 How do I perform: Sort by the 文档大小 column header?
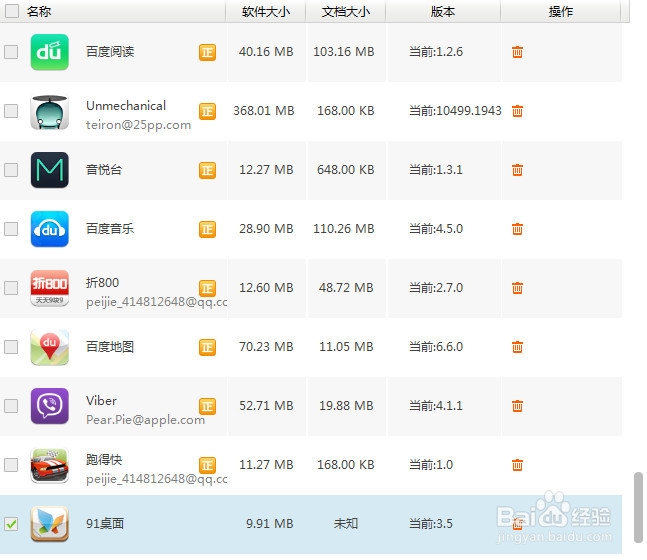click(346, 12)
